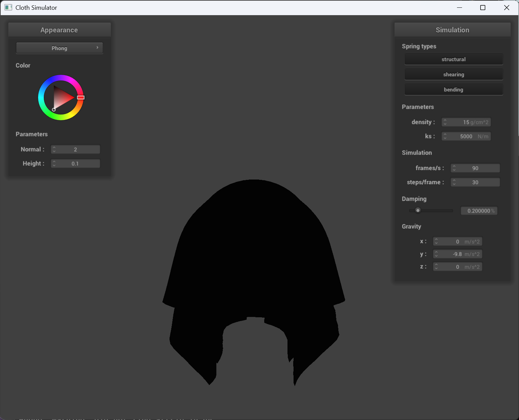Click the damping percentage text box
Viewport: 519px width, 420px height.
point(479,211)
